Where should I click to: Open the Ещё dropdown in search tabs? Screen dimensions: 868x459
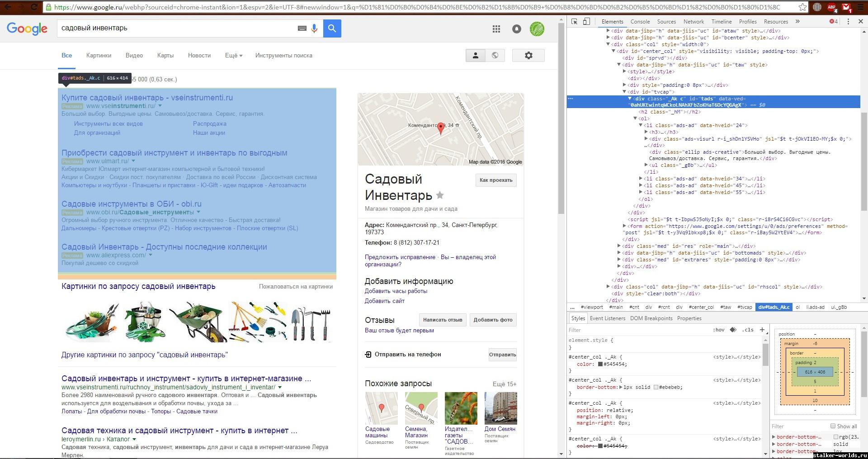click(234, 56)
